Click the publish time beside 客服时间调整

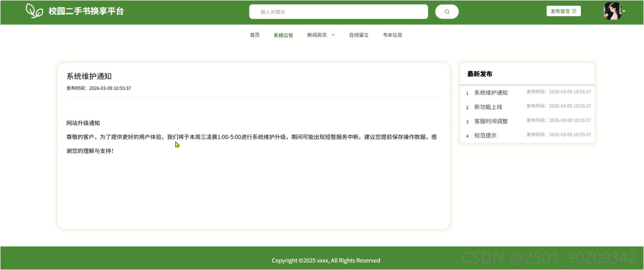559,120
